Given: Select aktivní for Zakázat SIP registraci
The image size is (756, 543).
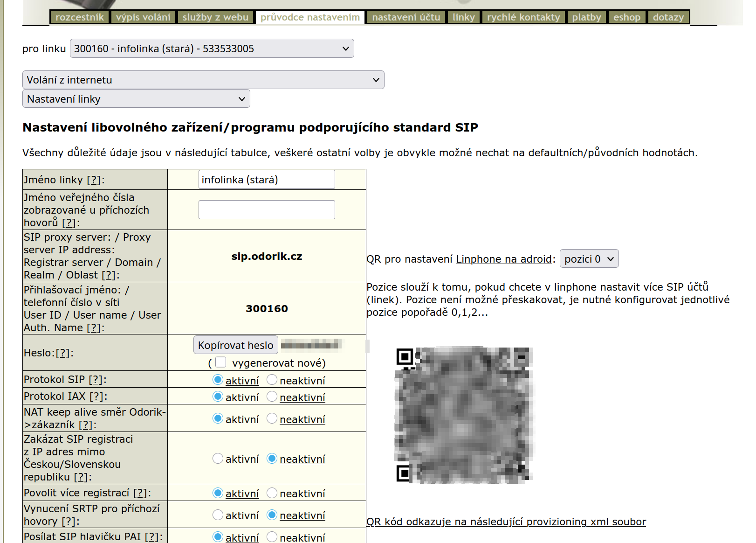Looking at the screenshot, I should 218,459.
